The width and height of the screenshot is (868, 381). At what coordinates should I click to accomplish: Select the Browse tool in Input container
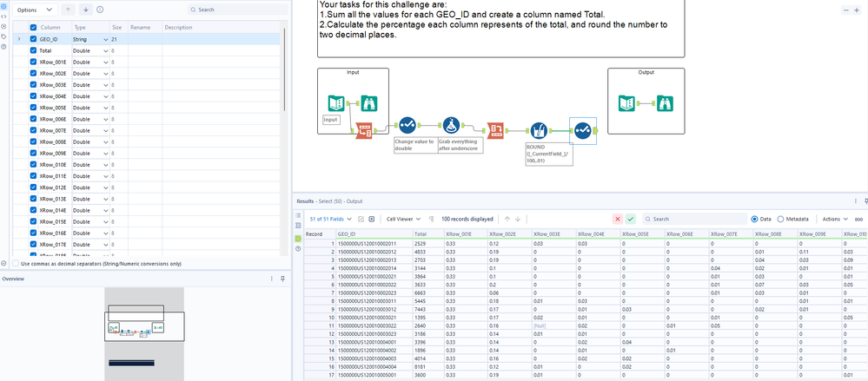click(369, 103)
